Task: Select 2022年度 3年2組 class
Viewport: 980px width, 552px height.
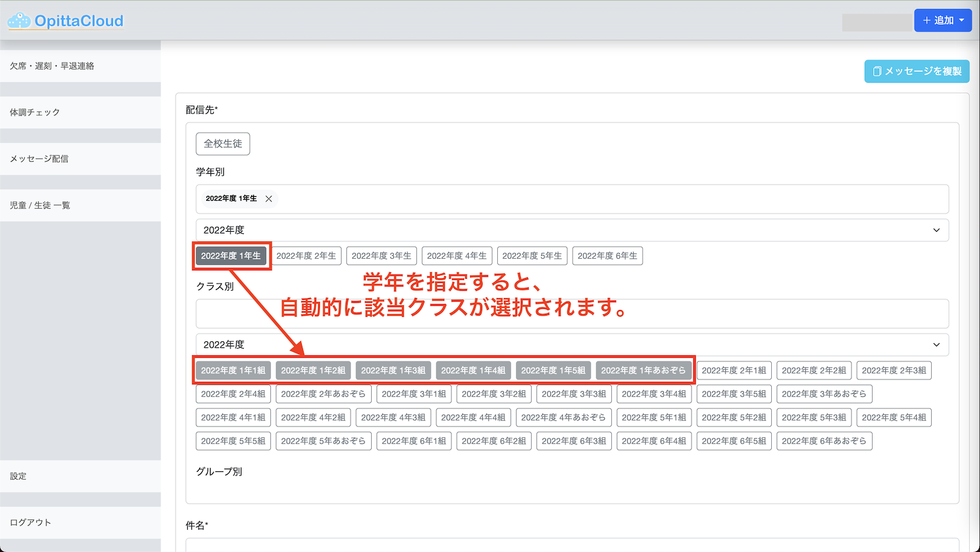Action: (x=494, y=394)
